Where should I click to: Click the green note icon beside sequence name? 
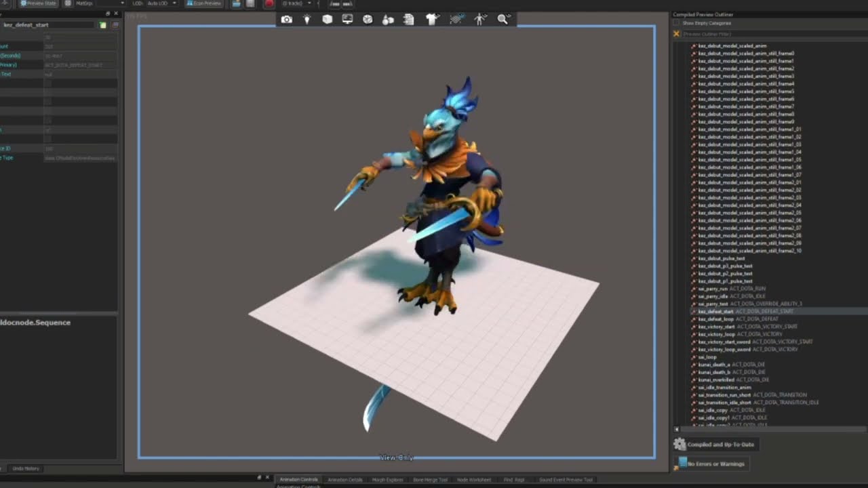point(103,25)
